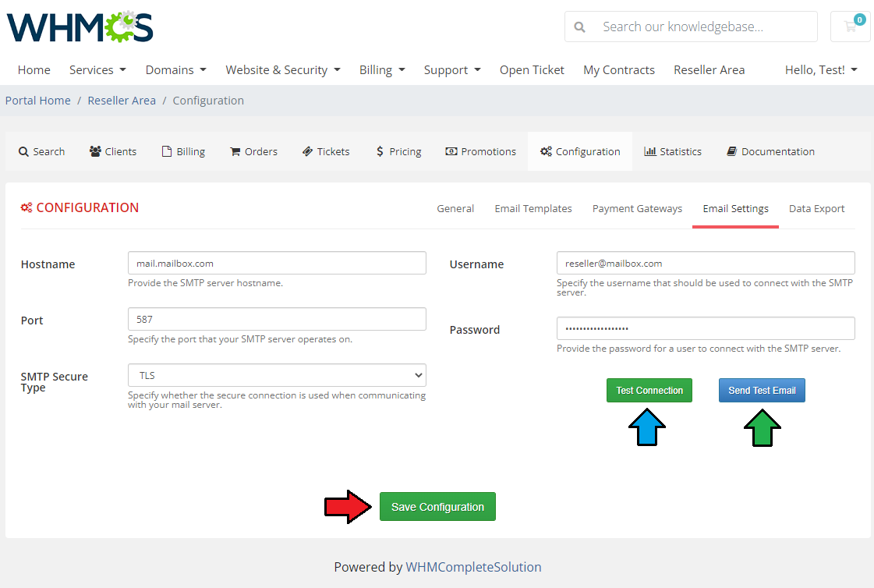Click the Search our knowledgebase input
This screenshot has width=874, height=588.
(692, 27)
